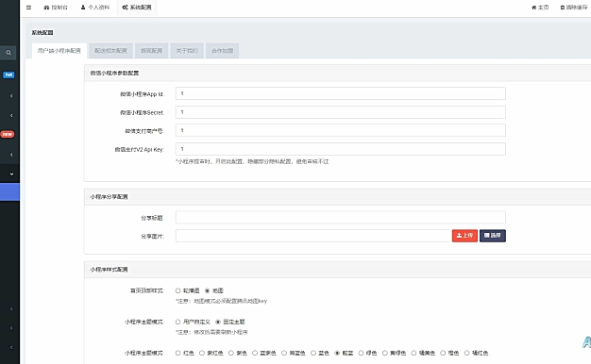Select the 橙色 theme color radio
The width and height of the screenshot is (591, 364).
click(444, 353)
